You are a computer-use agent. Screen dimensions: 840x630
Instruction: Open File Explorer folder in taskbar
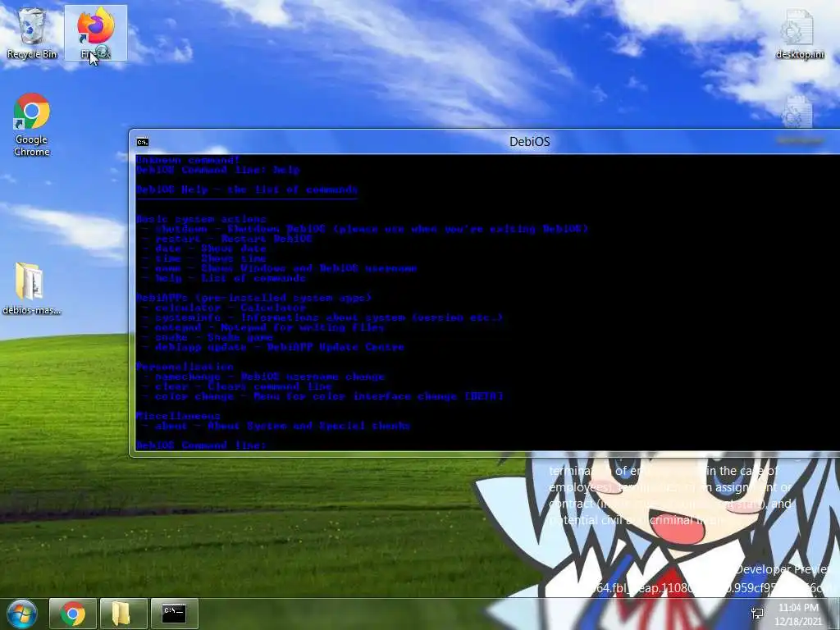tap(123, 614)
